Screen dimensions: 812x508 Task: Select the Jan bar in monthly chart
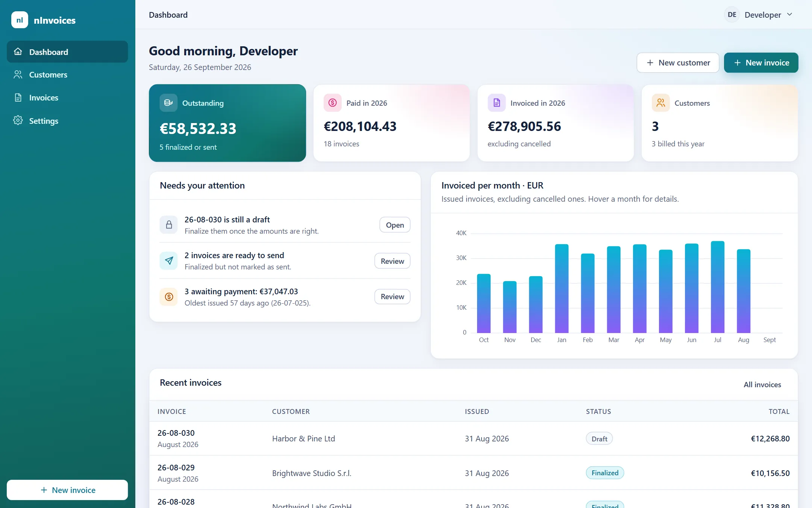coord(562,289)
